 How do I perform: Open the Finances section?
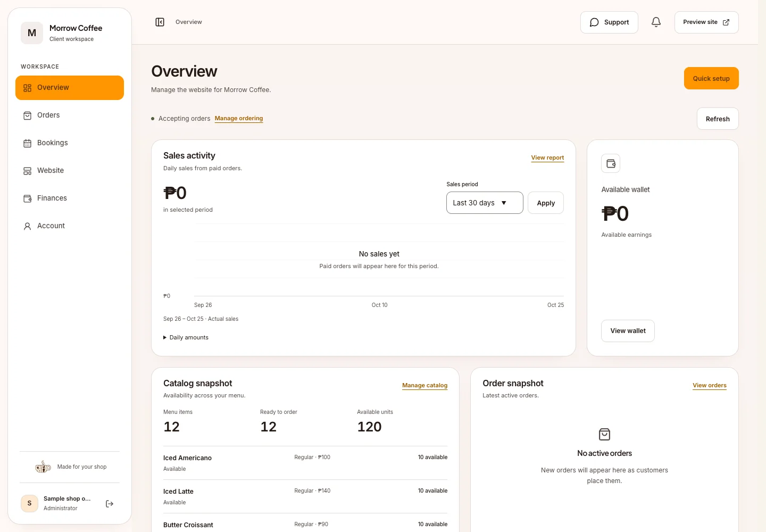point(70,198)
